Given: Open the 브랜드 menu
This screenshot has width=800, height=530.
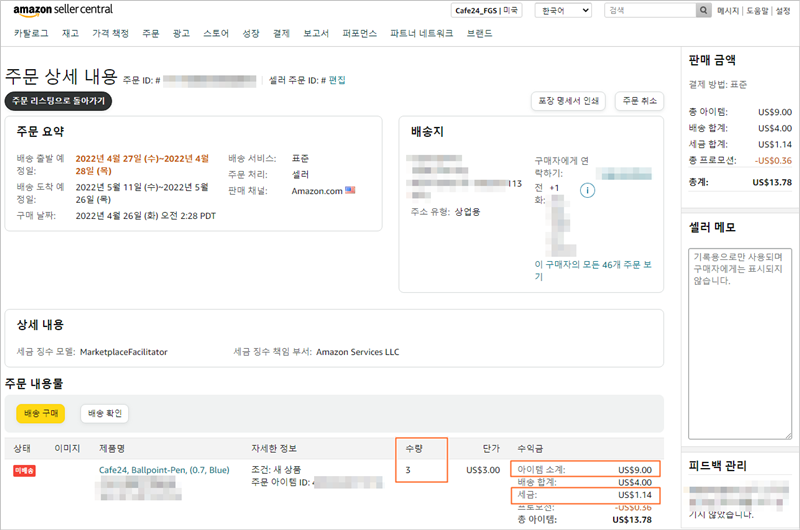Looking at the screenshot, I should [479, 34].
